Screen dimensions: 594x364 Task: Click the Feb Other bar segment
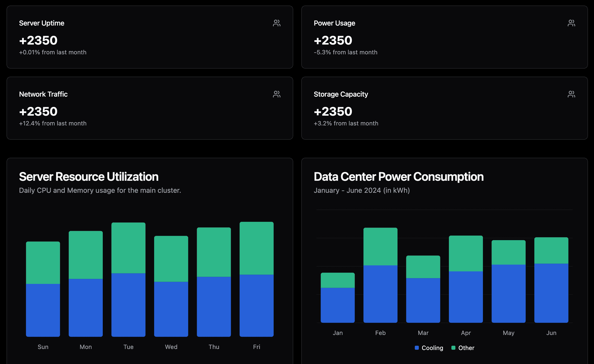click(x=380, y=247)
